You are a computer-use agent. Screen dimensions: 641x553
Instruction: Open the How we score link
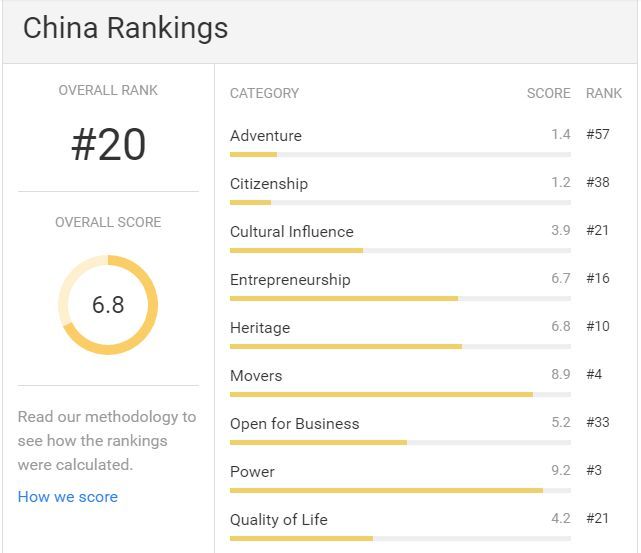tap(68, 497)
